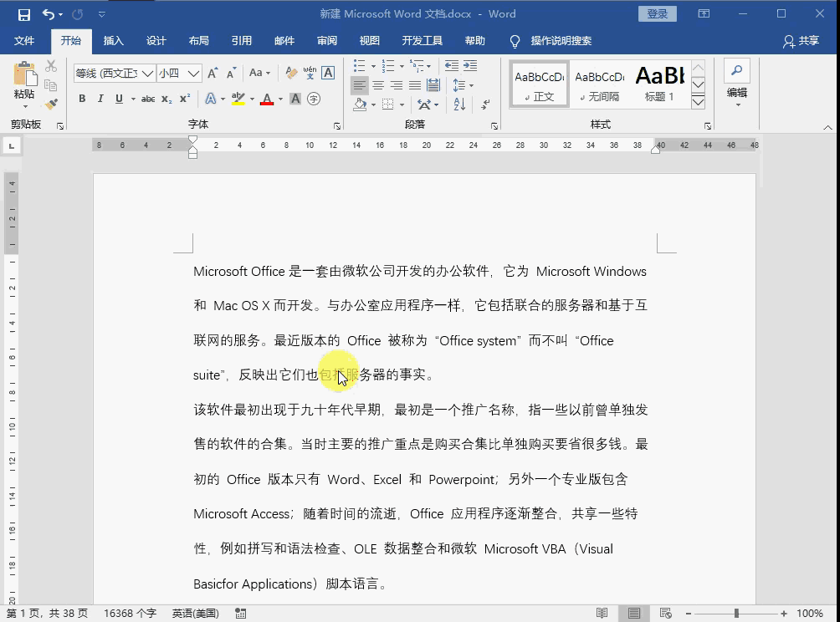Toggle superscript formatting
The width and height of the screenshot is (840, 622).
[185, 99]
